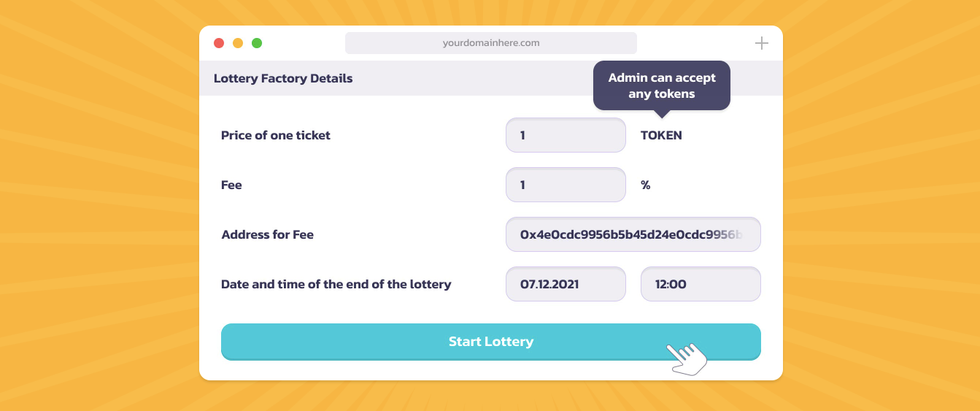Screen dimensions: 980x411
Task: Click the percent symbol beside Fee input
Action: click(645, 185)
